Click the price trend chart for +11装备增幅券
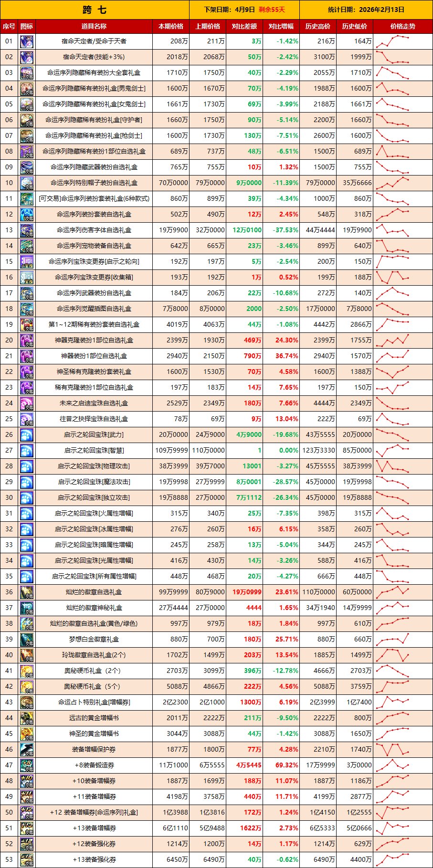This screenshot has width=433, height=868. (x=393, y=797)
